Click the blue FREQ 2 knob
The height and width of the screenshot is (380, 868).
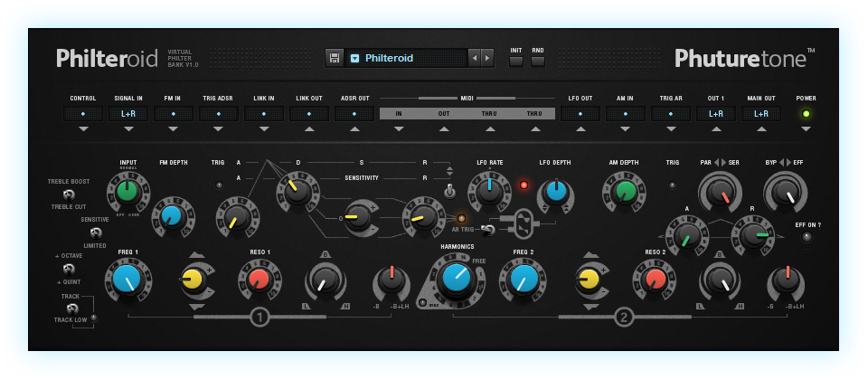(523, 279)
